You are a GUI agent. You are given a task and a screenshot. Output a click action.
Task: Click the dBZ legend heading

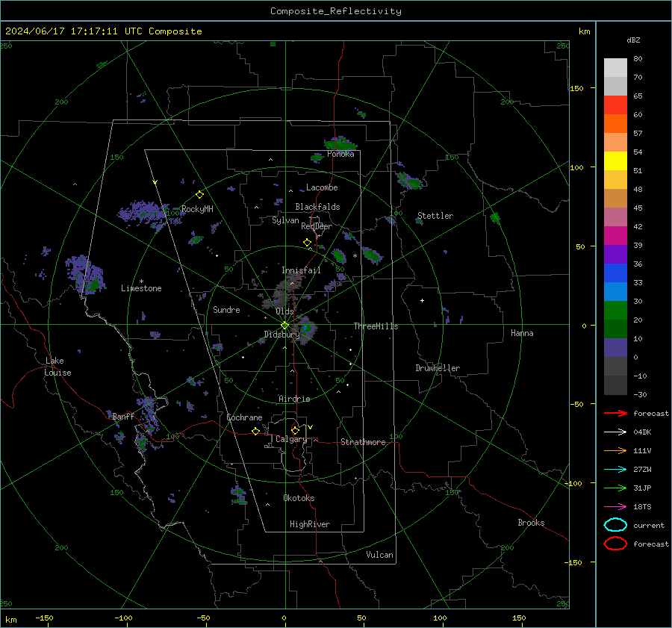pyautogui.click(x=633, y=40)
